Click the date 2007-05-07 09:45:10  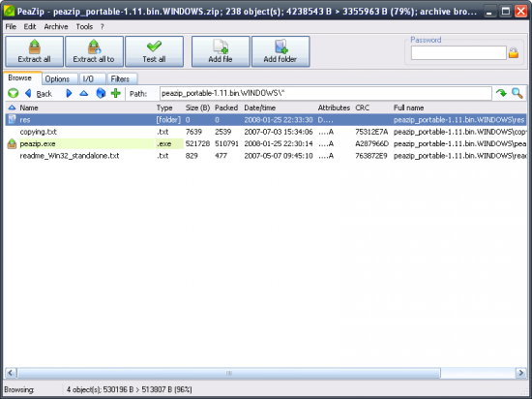279,156
